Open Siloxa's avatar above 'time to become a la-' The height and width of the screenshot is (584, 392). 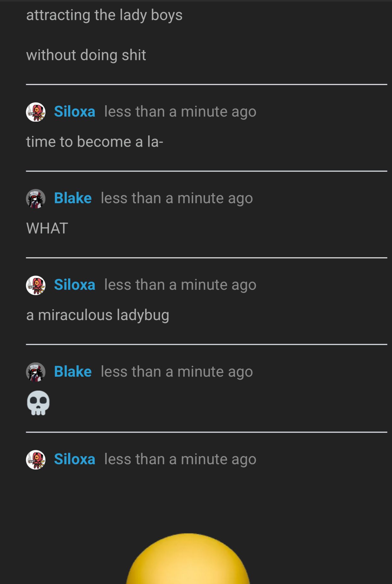click(36, 112)
